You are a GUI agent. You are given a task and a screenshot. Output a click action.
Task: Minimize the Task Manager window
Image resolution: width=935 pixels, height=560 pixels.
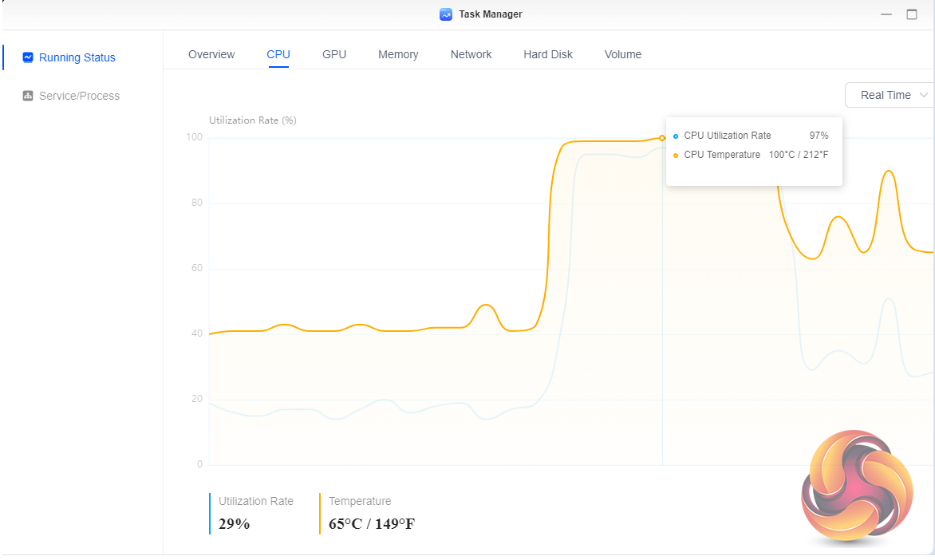(886, 14)
